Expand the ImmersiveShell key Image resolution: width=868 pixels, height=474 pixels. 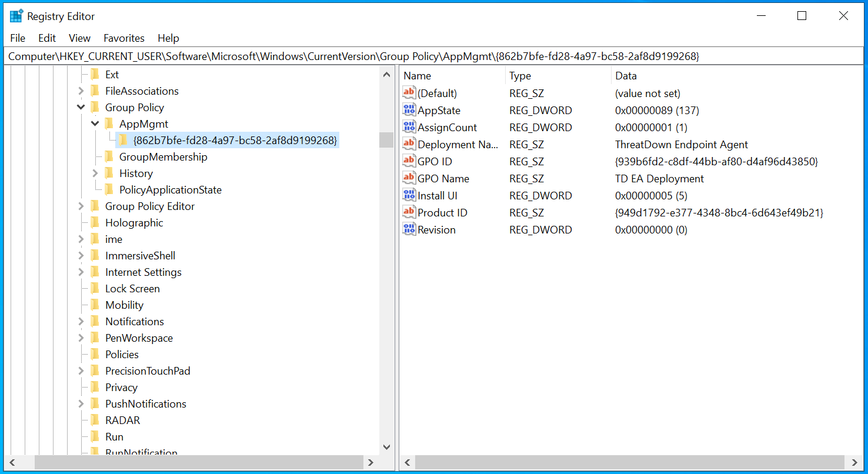(x=81, y=255)
